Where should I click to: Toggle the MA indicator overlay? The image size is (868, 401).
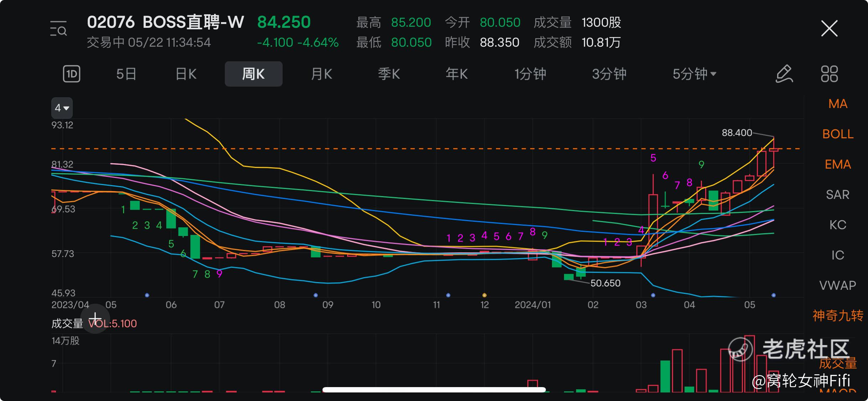click(837, 104)
